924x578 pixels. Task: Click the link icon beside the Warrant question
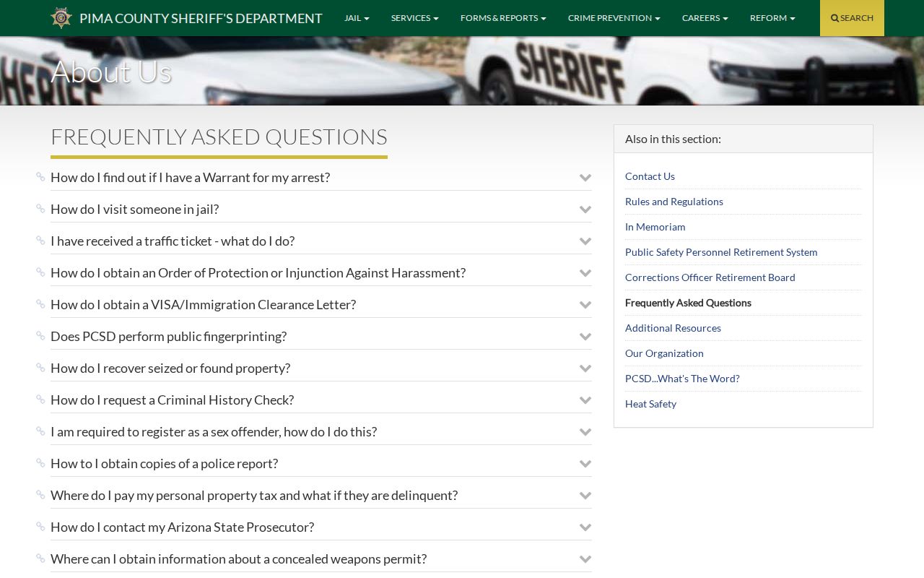[x=40, y=177]
